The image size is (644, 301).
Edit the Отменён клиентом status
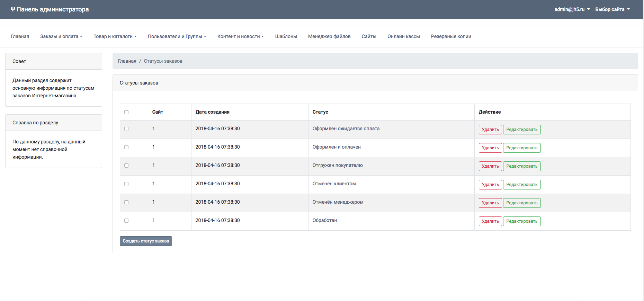tap(522, 185)
